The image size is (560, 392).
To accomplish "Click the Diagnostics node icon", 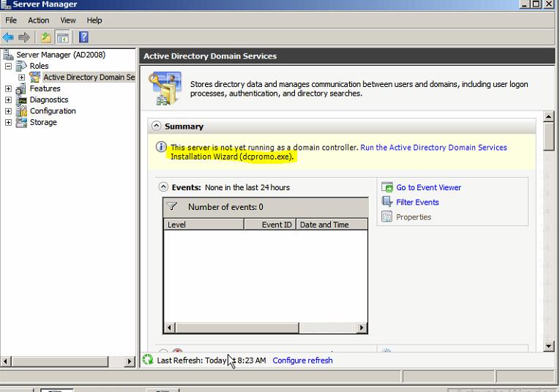I will [x=21, y=100].
